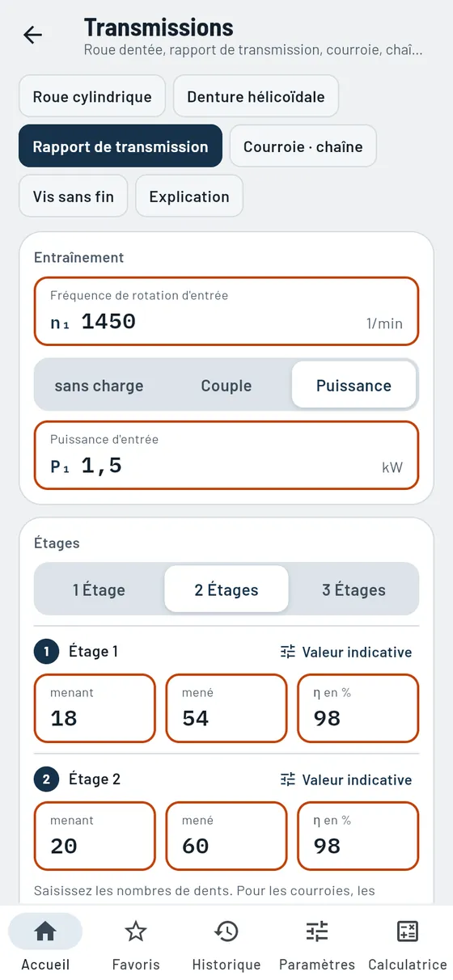Image resolution: width=453 pixels, height=980 pixels.
Task: Open the Calculatrice icon
Action: click(x=408, y=931)
